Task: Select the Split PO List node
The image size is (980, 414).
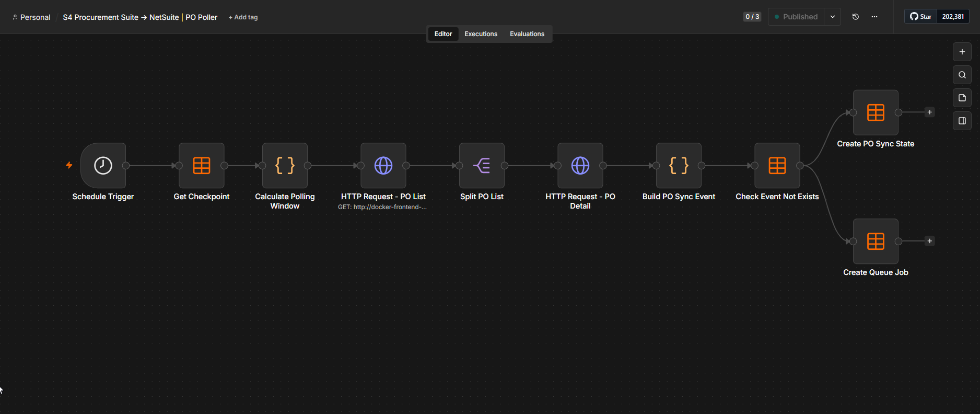Action: [482, 166]
